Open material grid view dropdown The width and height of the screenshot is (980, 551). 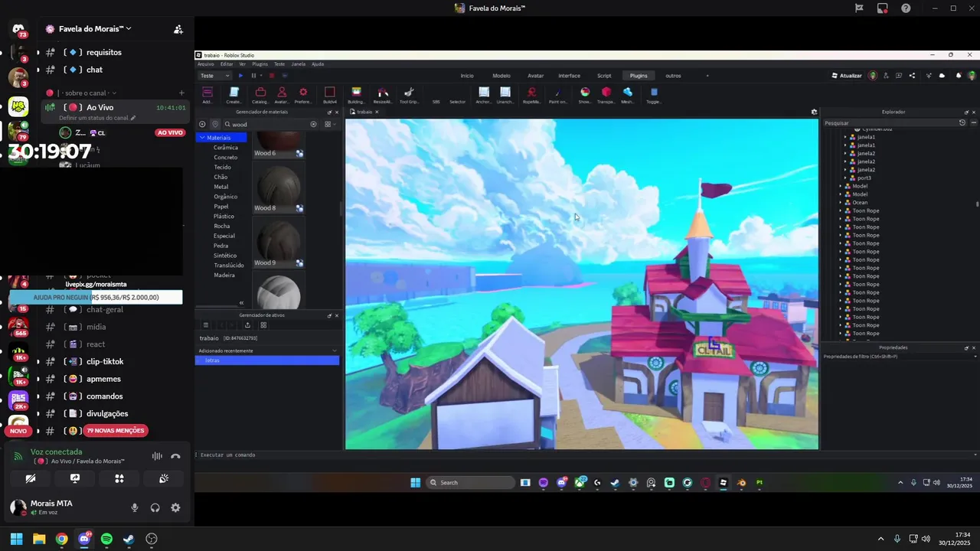point(329,124)
